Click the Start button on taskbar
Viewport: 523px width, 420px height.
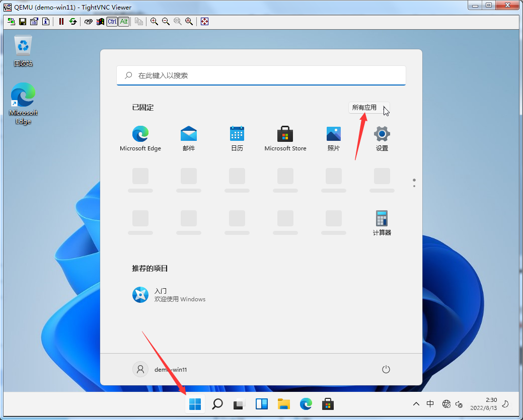pos(195,404)
